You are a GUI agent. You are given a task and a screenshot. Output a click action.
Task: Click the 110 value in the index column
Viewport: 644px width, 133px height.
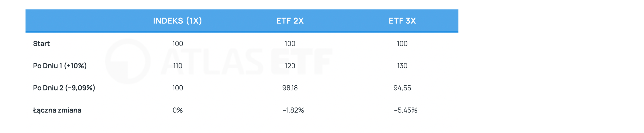click(x=178, y=66)
